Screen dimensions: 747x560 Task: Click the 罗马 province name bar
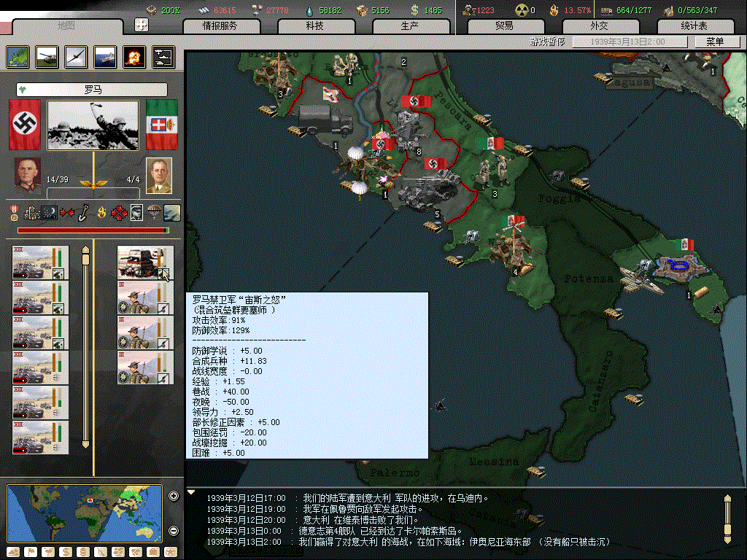pos(92,90)
